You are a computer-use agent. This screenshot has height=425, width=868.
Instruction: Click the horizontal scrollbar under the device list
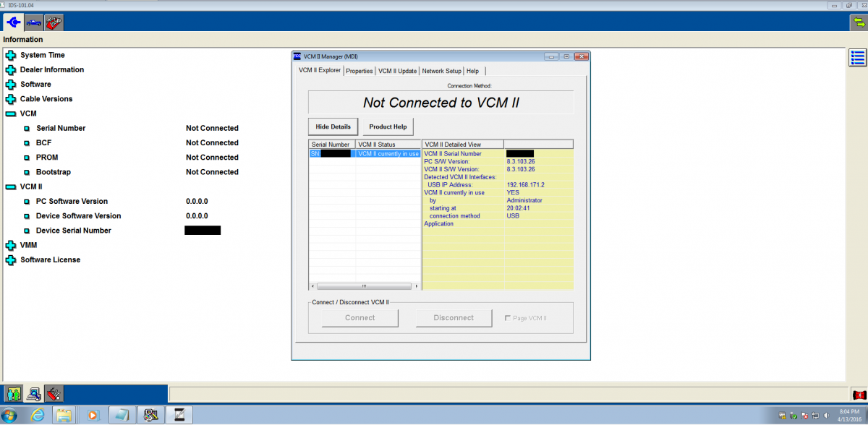[365, 287]
